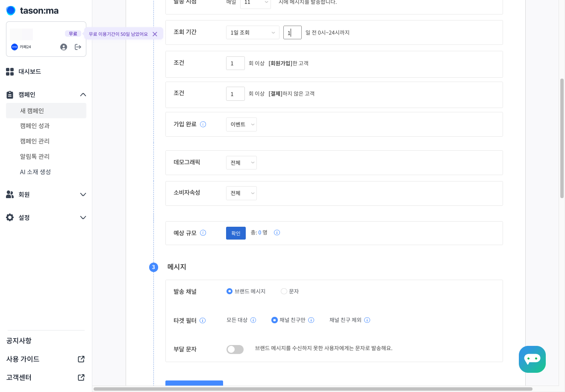565x392 pixels.
Task: Click the vertical page scrollbar
Action: pos(562,138)
